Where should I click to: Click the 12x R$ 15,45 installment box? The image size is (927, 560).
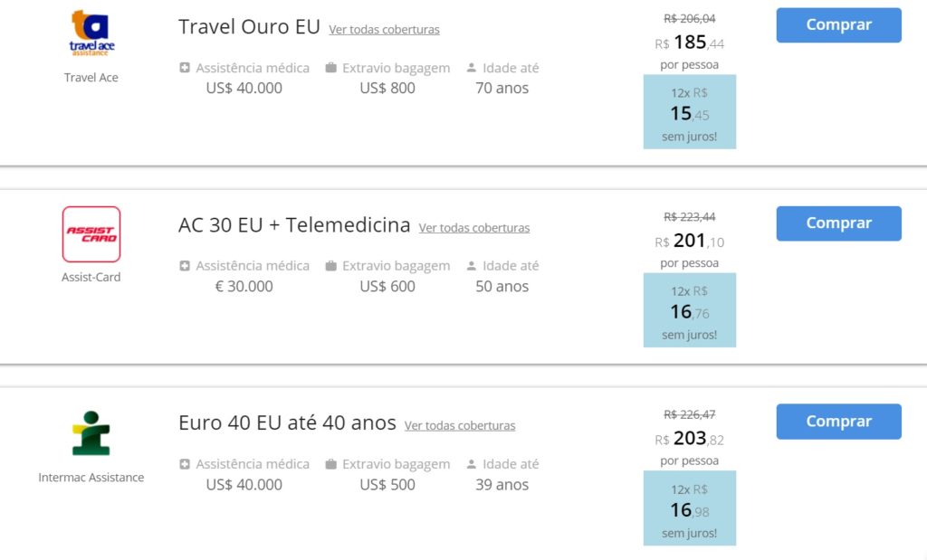(x=689, y=111)
